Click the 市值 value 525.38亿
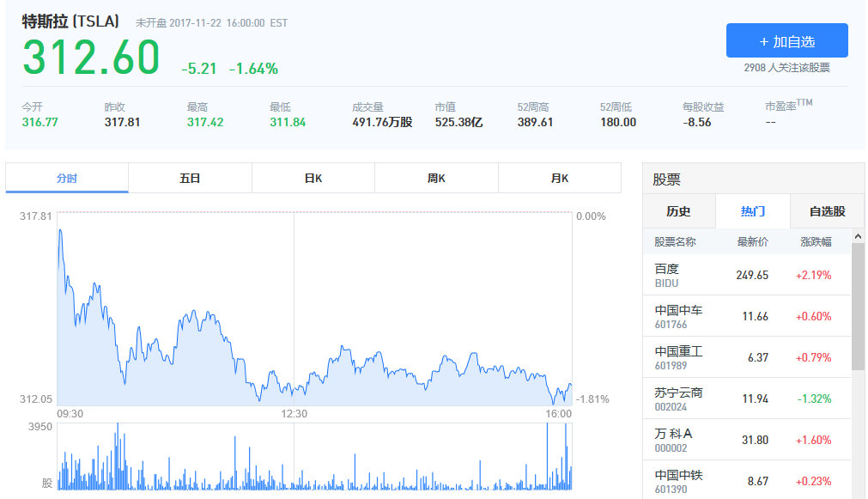 tap(459, 123)
